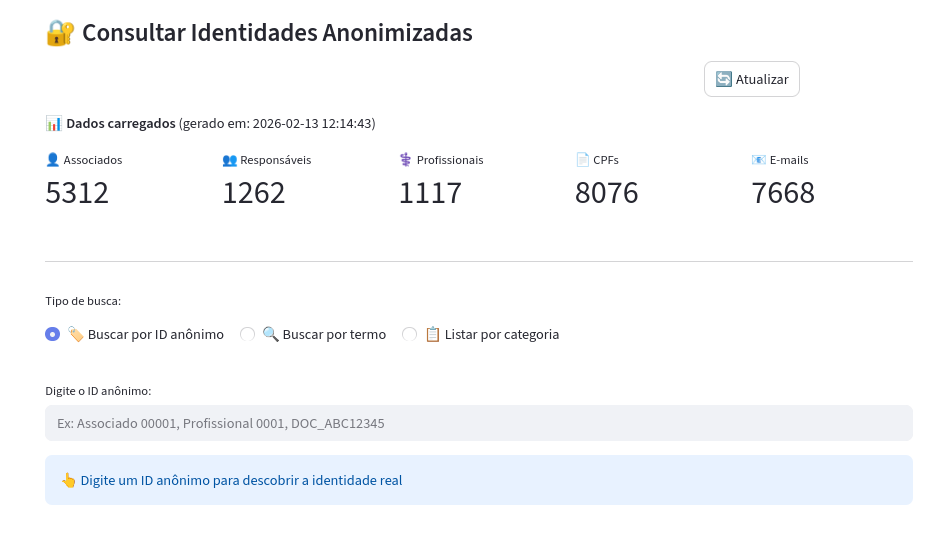Click the CPFs count value 8076
Image resolution: width=945 pixels, height=542 pixels.
click(x=607, y=193)
